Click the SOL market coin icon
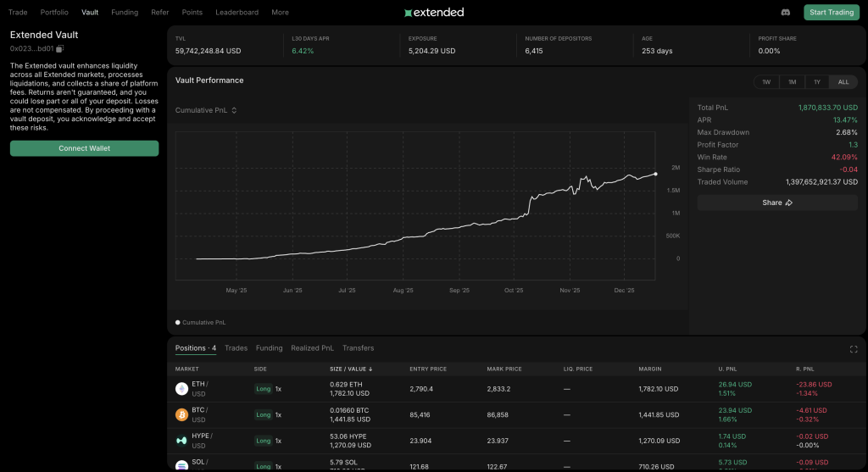 click(x=181, y=465)
